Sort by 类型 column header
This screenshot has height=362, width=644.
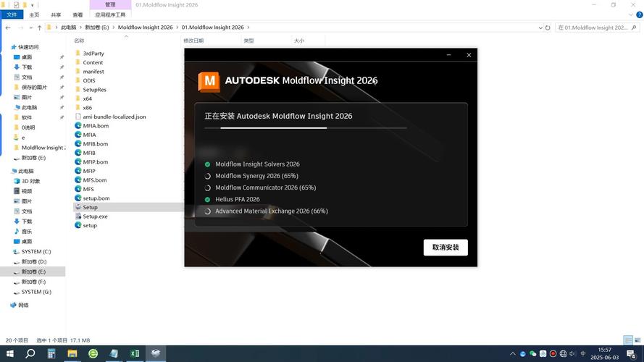pyautogui.click(x=248, y=41)
